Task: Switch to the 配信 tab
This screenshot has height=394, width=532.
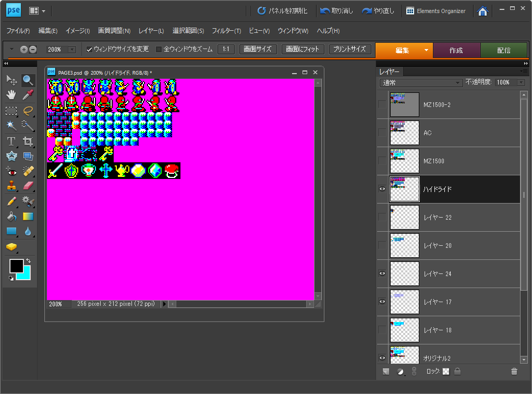Action: 504,50
